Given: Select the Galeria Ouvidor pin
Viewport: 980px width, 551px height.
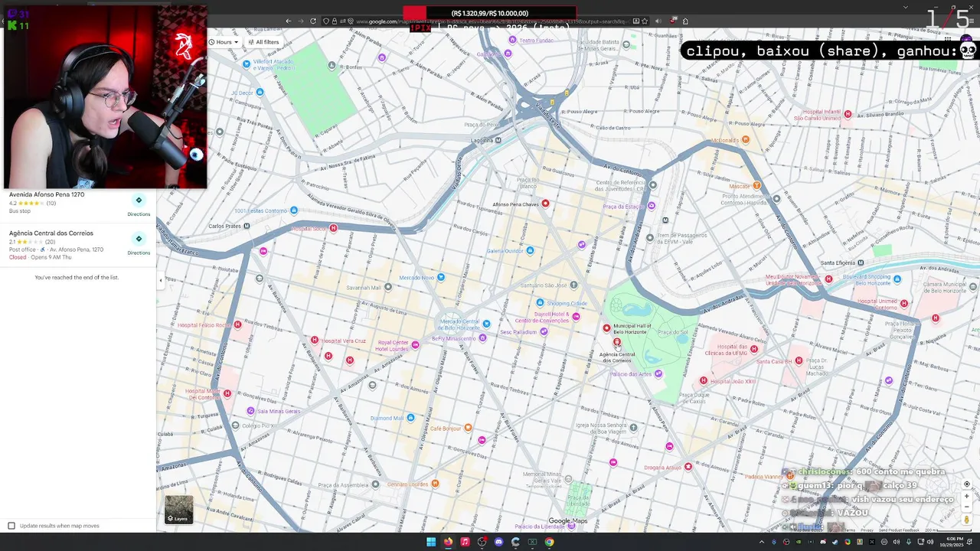Looking at the screenshot, I should coord(530,250).
